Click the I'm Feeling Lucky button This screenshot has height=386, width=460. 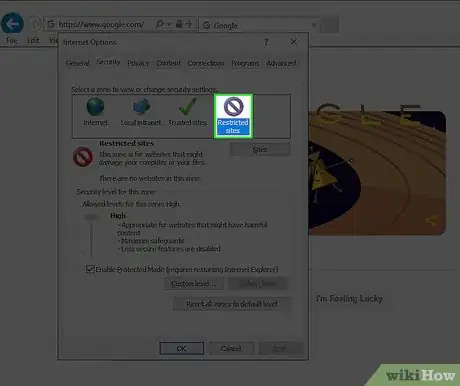(349, 299)
